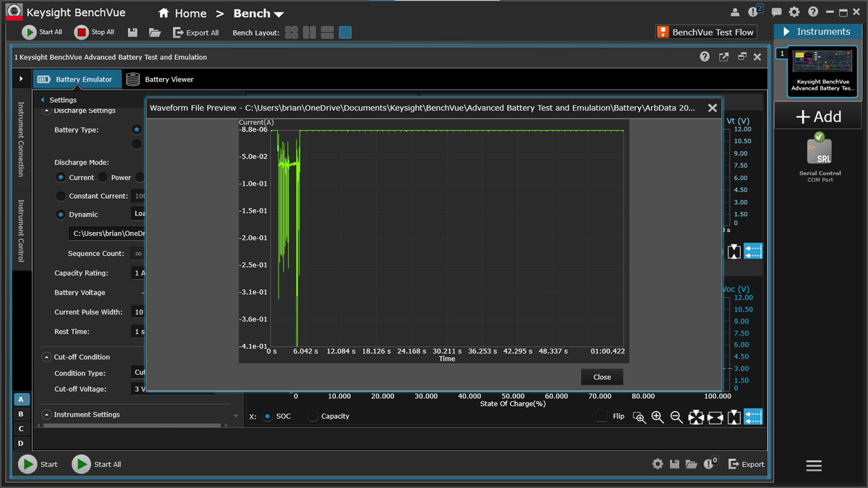Click horizontal autoscale icon in lower chart toolbar
Viewport: 868px width, 488px height.
pos(715,417)
